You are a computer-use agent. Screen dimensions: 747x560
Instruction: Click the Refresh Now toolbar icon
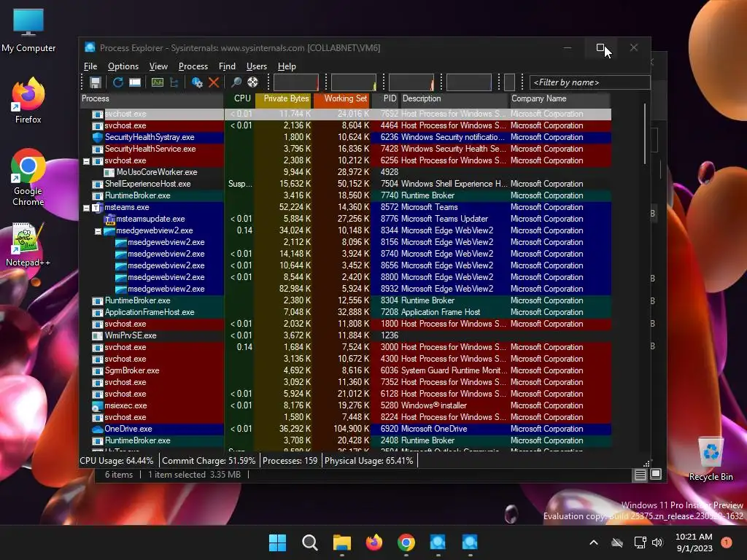(117, 82)
